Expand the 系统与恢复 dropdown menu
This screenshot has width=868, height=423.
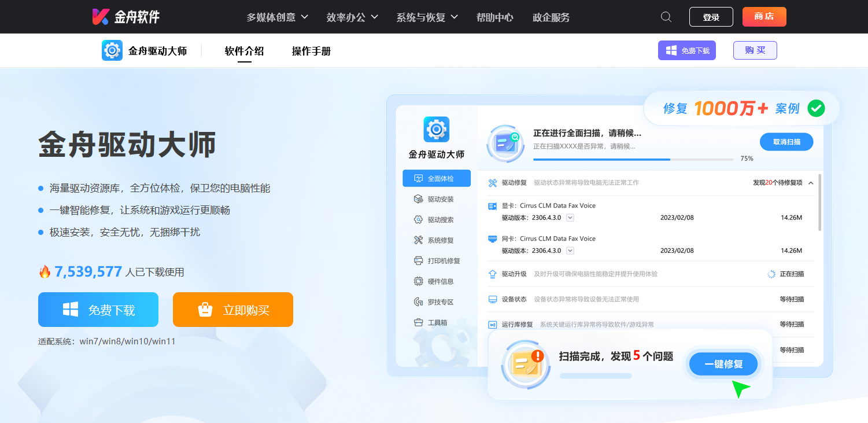(427, 17)
